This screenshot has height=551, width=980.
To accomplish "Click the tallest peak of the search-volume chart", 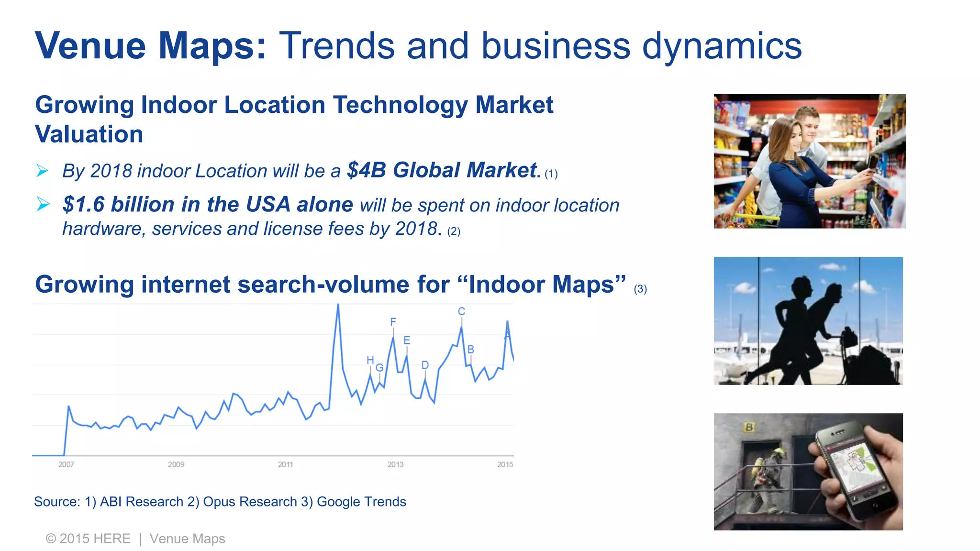I will tap(338, 305).
